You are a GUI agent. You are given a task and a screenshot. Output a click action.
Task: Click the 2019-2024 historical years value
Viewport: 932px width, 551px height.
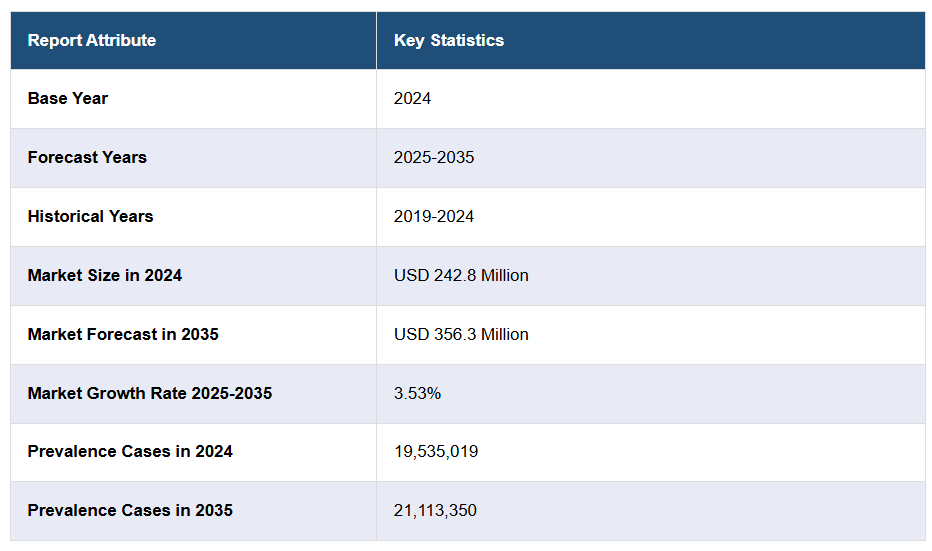tap(434, 217)
